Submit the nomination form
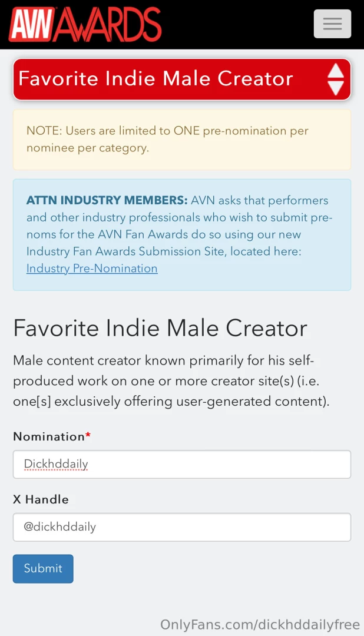This screenshot has width=364, height=636. point(42,568)
